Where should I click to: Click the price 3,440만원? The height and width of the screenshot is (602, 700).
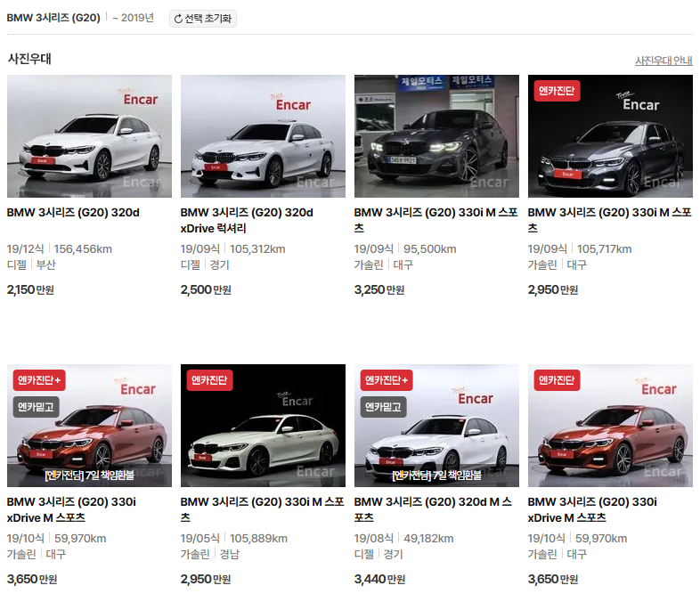tap(379, 579)
